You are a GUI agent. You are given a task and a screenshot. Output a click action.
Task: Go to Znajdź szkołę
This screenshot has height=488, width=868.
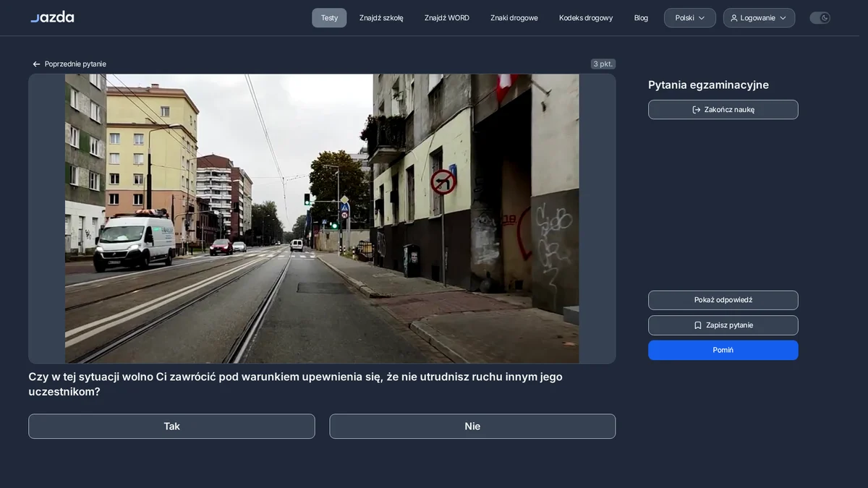click(x=381, y=18)
